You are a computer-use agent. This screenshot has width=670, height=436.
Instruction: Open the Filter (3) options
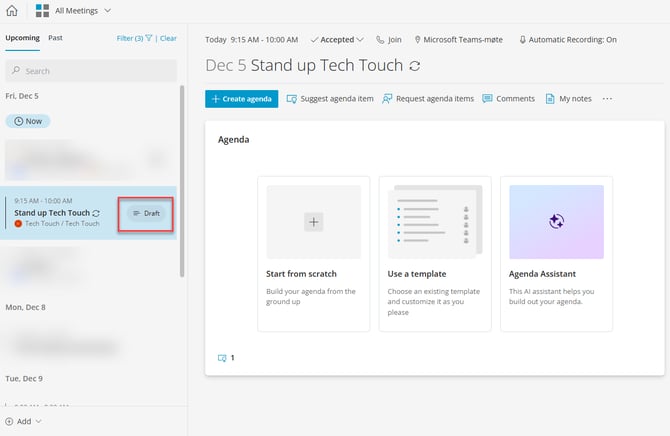click(134, 38)
